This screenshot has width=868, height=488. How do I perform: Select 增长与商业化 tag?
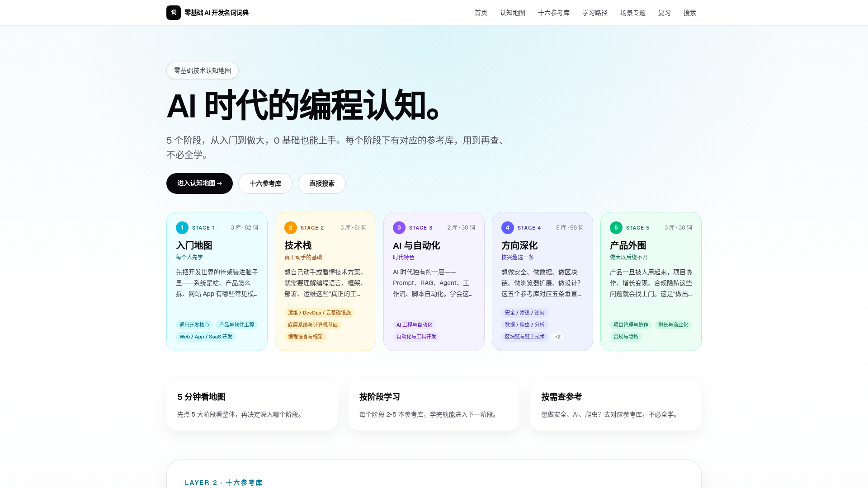pyautogui.click(x=673, y=325)
